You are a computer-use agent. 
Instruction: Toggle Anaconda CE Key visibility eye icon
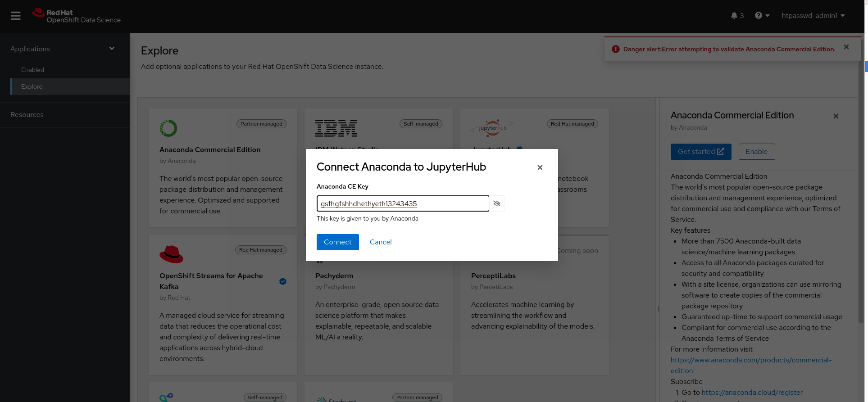[x=497, y=203]
